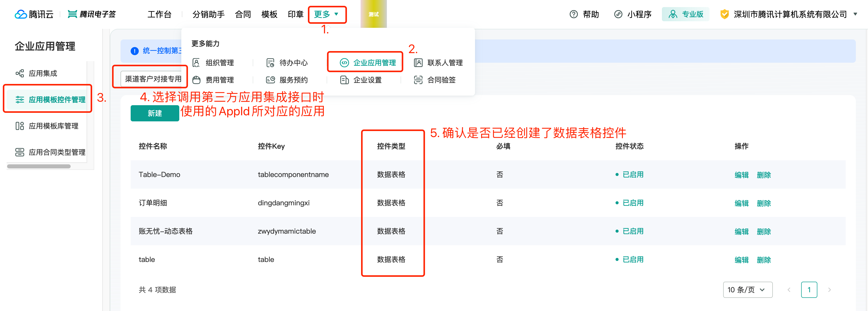Screen dimensions: 868x311
Task: Click the company verified shield icon
Action: (724, 14)
